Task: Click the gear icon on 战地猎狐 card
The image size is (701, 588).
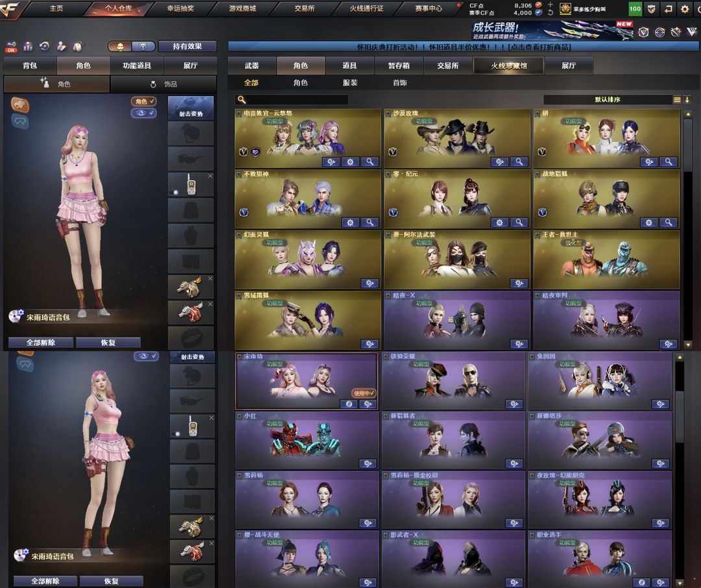Action: pos(648,222)
